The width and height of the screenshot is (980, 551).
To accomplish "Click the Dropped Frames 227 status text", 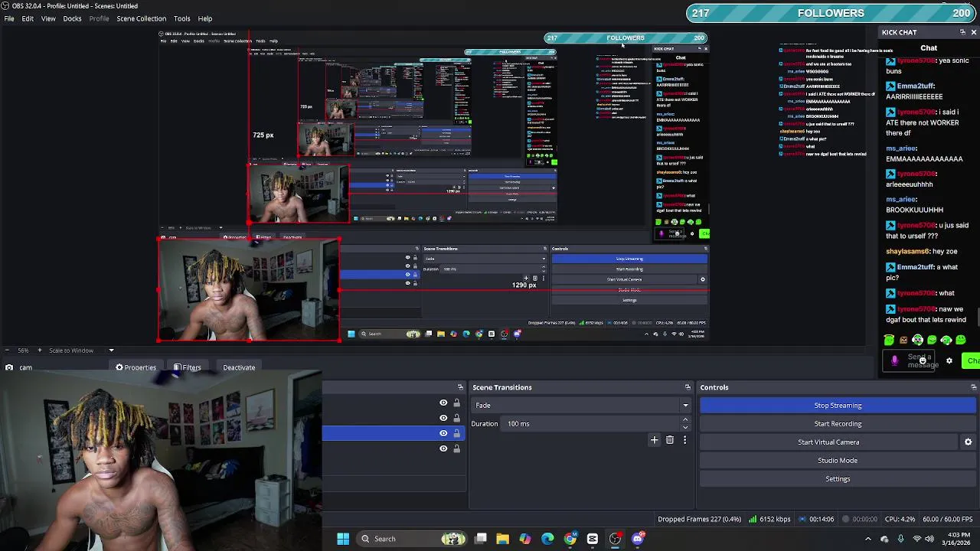I will pos(699,520).
